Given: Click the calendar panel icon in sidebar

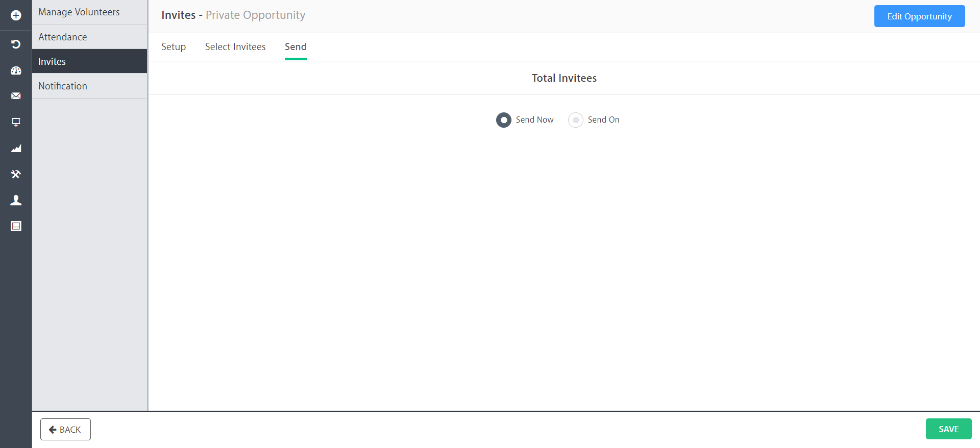Looking at the screenshot, I should pos(16,226).
